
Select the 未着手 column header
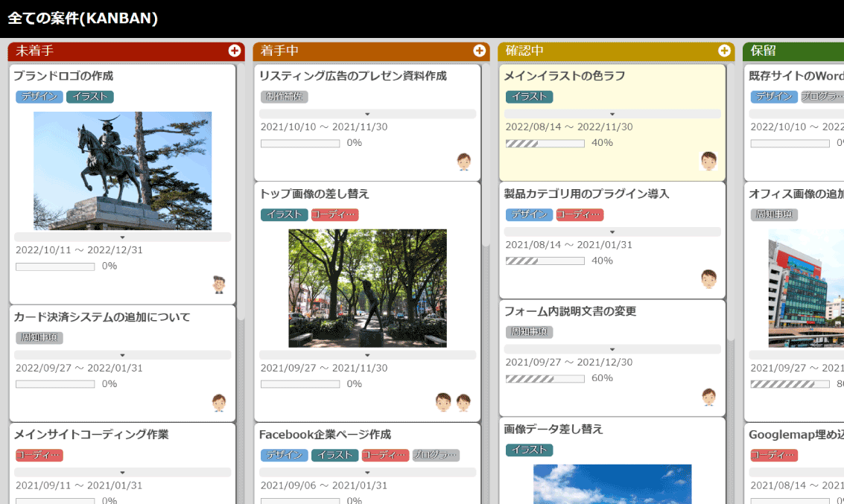(x=127, y=51)
